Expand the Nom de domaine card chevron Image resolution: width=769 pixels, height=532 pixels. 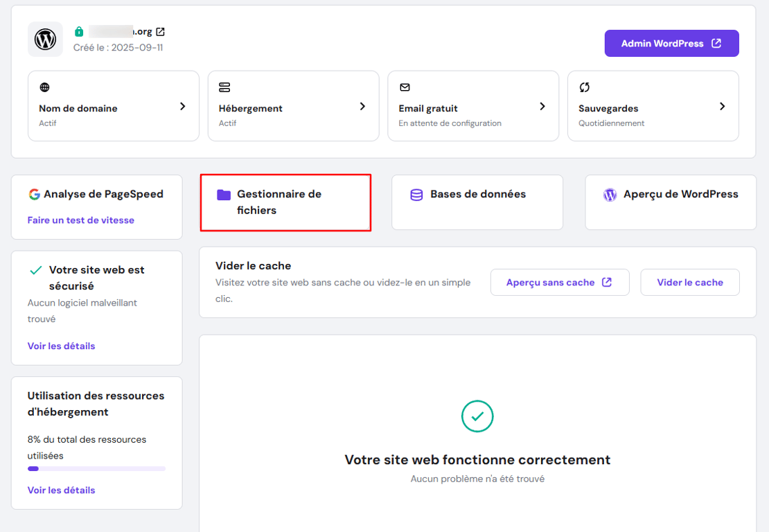pos(182,106)
